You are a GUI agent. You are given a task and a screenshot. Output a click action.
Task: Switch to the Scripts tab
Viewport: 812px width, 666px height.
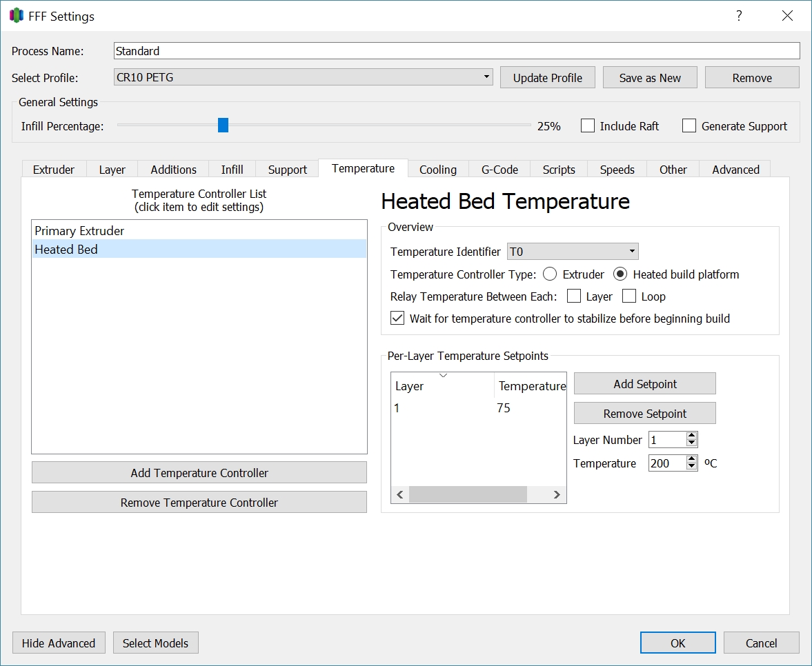point(559,169)
